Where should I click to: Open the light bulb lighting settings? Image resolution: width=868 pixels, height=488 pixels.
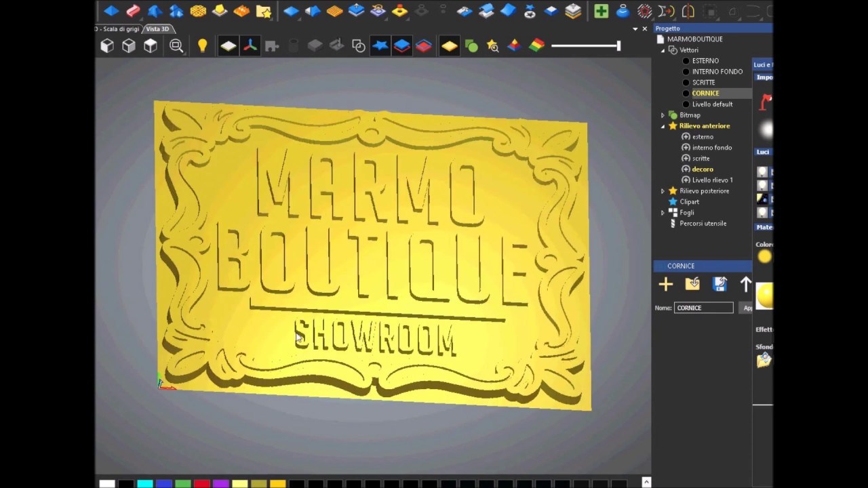(x=202, y=46)
